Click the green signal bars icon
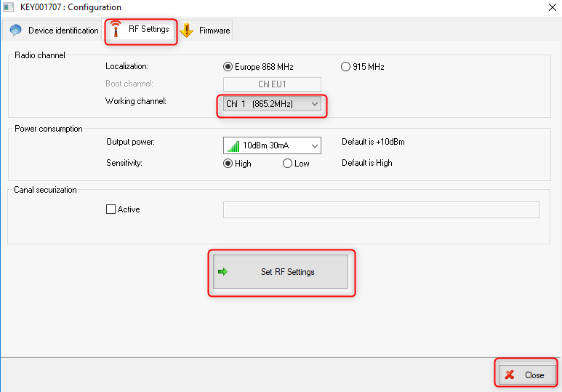This screenshot has width=562, height=392. point(233,146)
